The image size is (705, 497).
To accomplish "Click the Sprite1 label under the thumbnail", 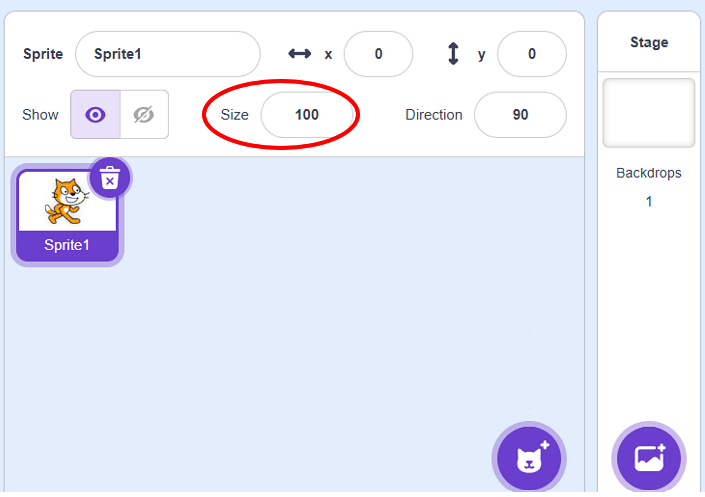I will coord(67,245).
